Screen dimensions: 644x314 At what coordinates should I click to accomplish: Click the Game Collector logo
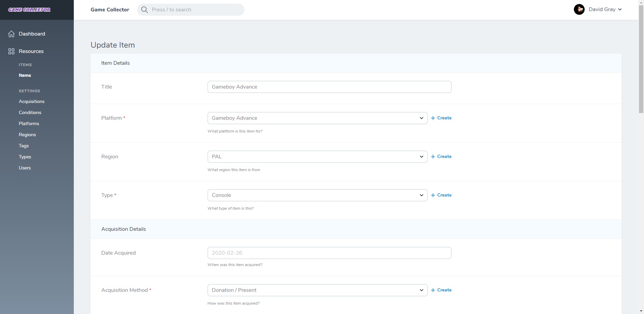tap(30, 10)
